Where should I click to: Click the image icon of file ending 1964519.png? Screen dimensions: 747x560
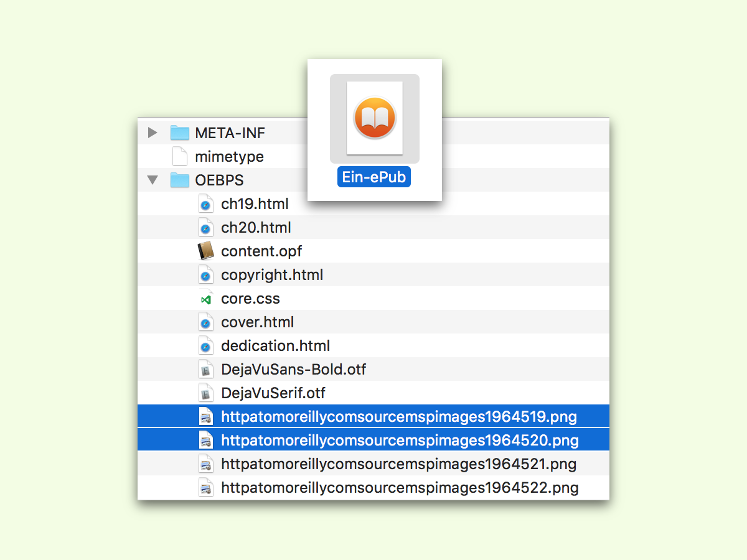(205, 417)
